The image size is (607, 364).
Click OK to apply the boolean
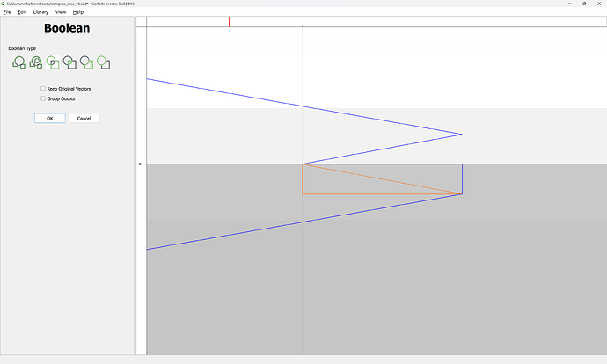pyautogui.click(x=50, y=118)
